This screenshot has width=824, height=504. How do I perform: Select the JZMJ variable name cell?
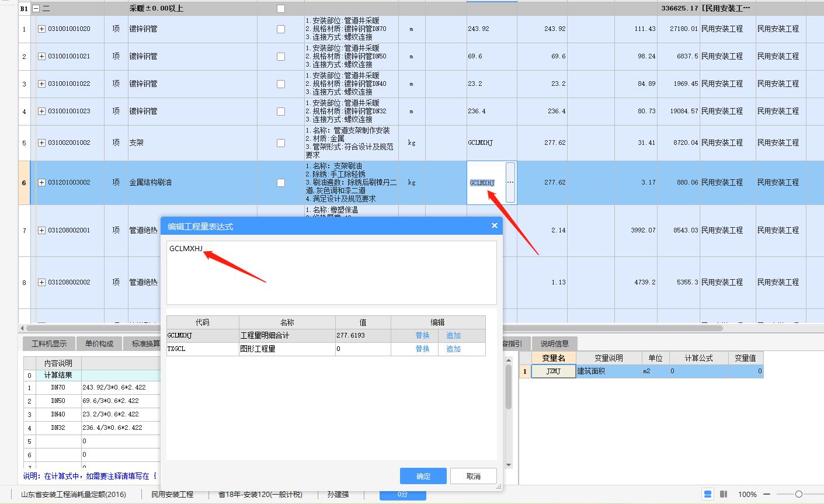click(553, 371)
